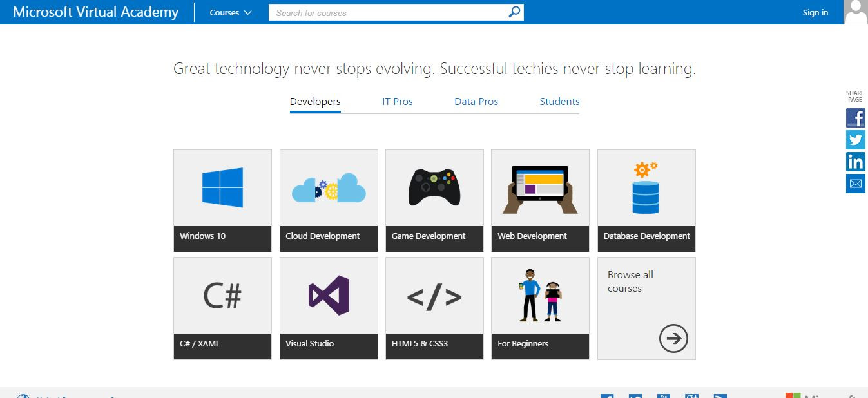868x398 pixels.
Task: Click the profile avatar next to Sign in
Action: [855, 12]
